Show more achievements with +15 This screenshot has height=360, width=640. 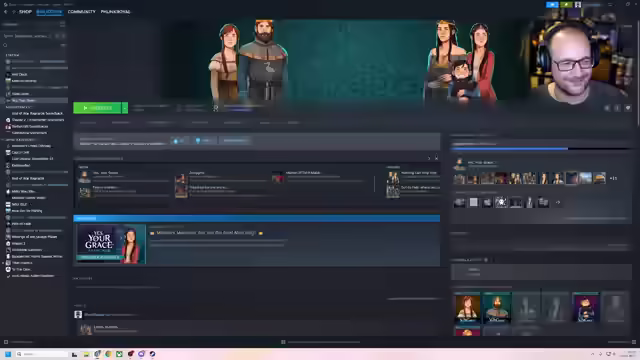tap(613, 178)
